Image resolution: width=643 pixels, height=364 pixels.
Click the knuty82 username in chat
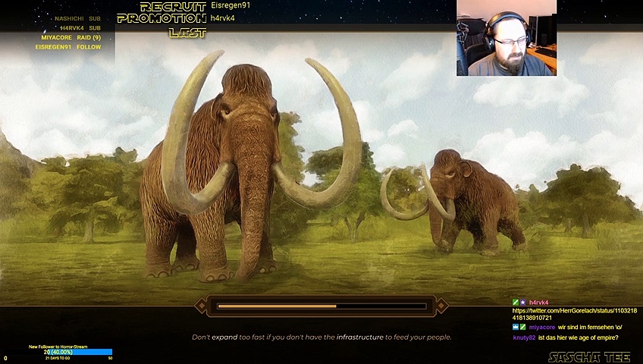pyautogui.click(x=524, y=337)
